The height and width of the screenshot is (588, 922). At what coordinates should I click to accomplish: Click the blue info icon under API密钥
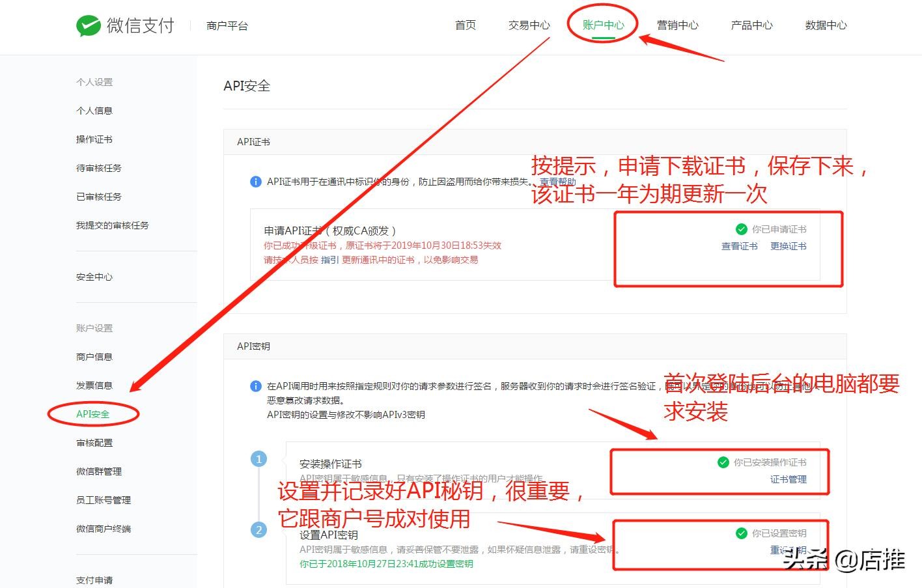256,386
